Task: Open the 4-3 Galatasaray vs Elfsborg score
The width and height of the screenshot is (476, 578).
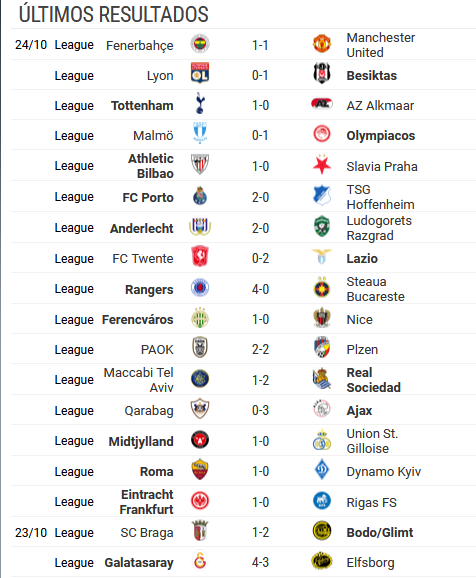Action: click(260, 563)
